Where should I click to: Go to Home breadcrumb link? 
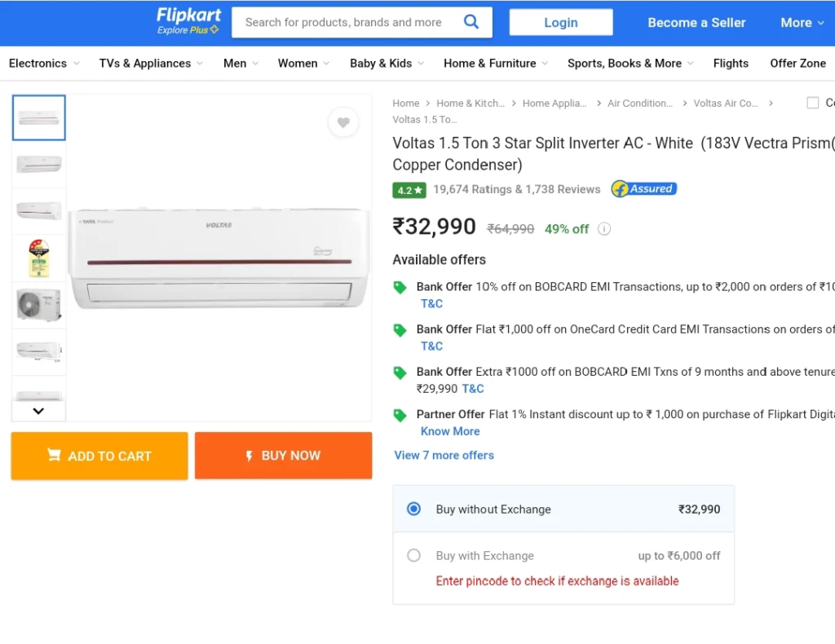(406, 104)
